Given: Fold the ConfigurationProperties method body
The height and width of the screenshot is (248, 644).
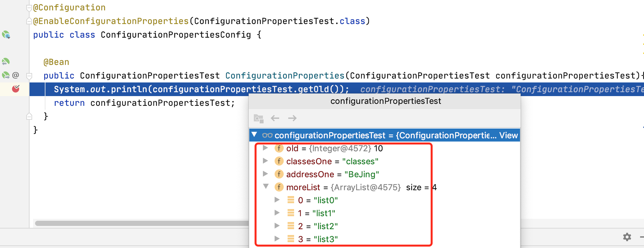Looking at the screenshot, I should pos(29,76).
